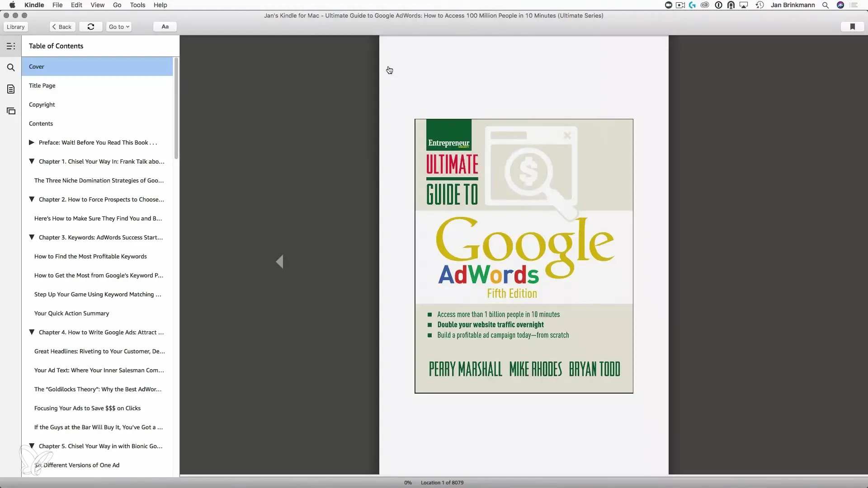Collapse Chapter 1 Chisel Your Way In
Viewport: 868px width, 488px height.
(x=32, y=161)
